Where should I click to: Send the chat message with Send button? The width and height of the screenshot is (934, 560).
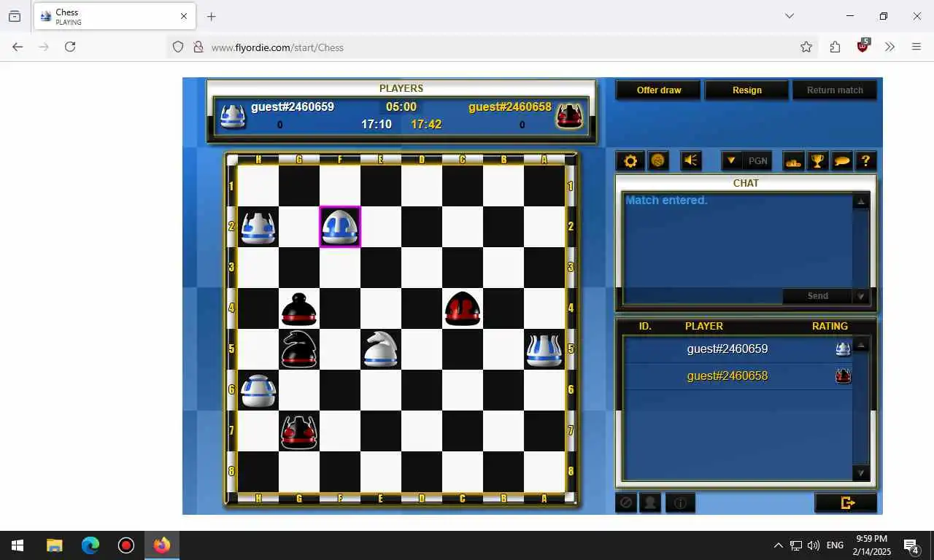coord(817,296)
